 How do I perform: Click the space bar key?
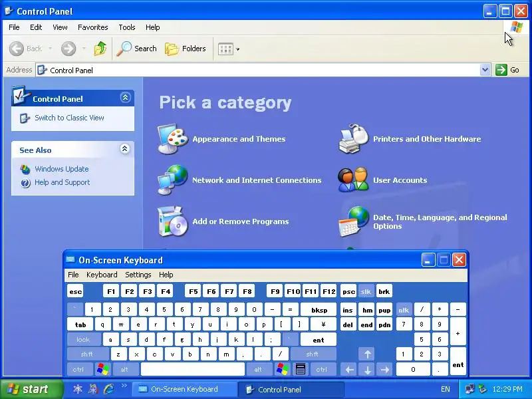pos(193,369)
